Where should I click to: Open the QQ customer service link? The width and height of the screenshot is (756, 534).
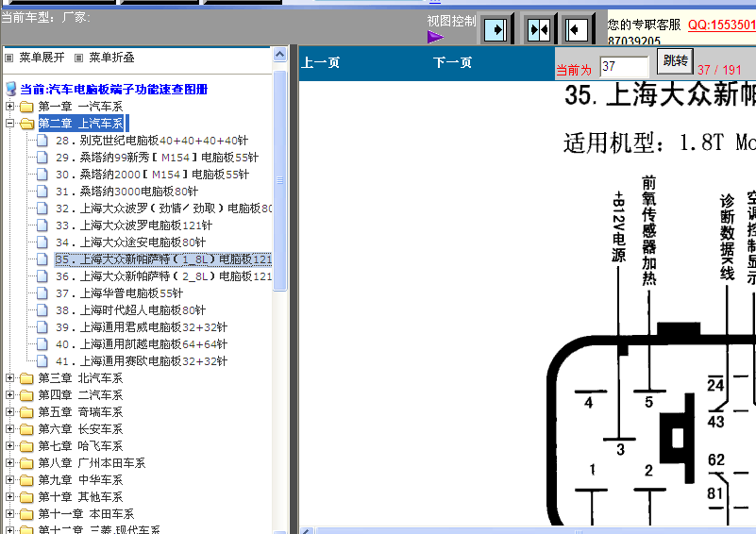(722, 25)
